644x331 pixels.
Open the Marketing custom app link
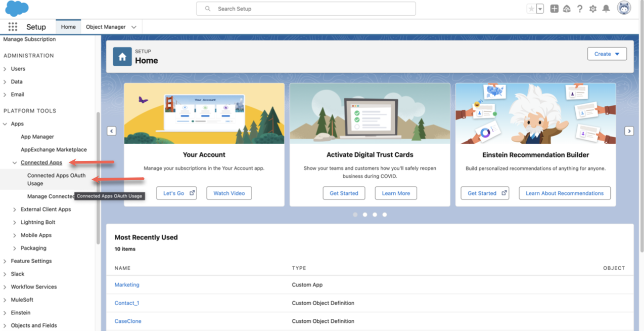127,285
